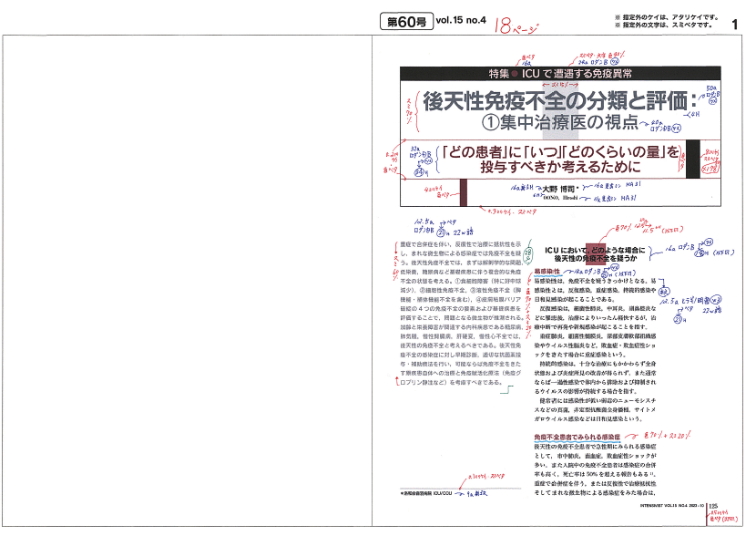The width and height of the screenshot is (756, 536).
Task: Click the handwritten red 18ページ note
Action: click(516, 26)
